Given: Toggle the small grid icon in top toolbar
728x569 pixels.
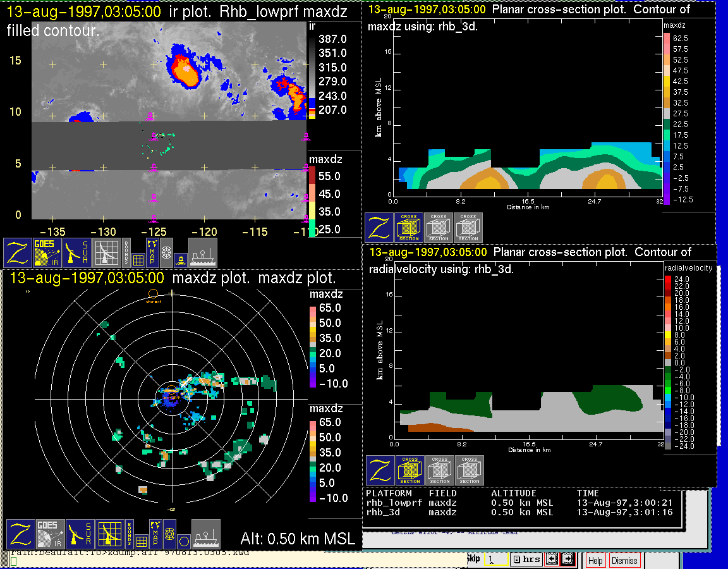Looking at the screenshot, I should [138, 259].
